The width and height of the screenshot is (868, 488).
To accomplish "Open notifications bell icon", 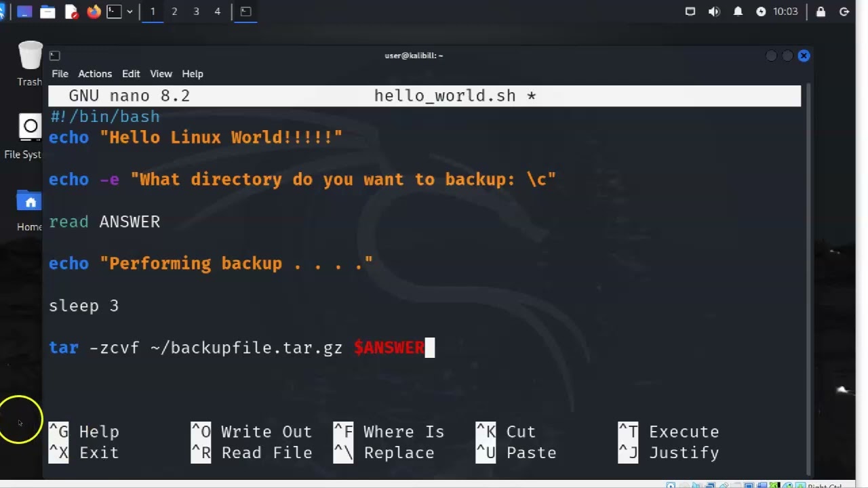I will [x=738, y=12].
